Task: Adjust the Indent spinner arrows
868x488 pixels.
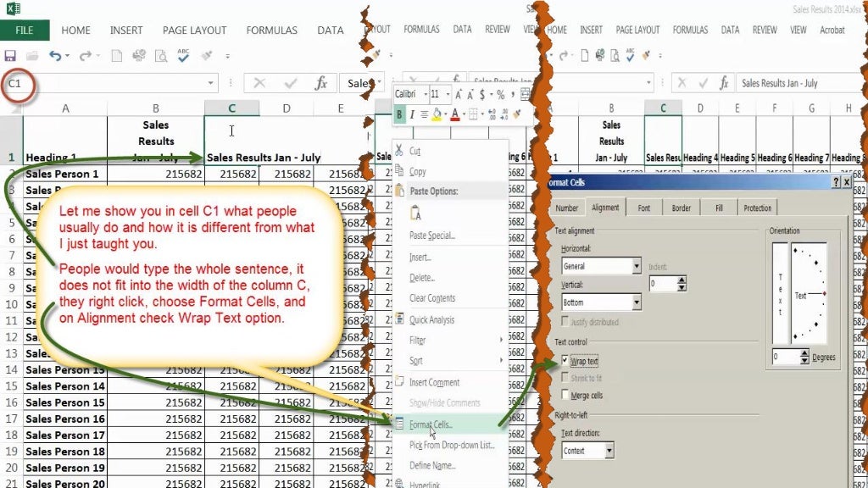Action: coord(682,284)
